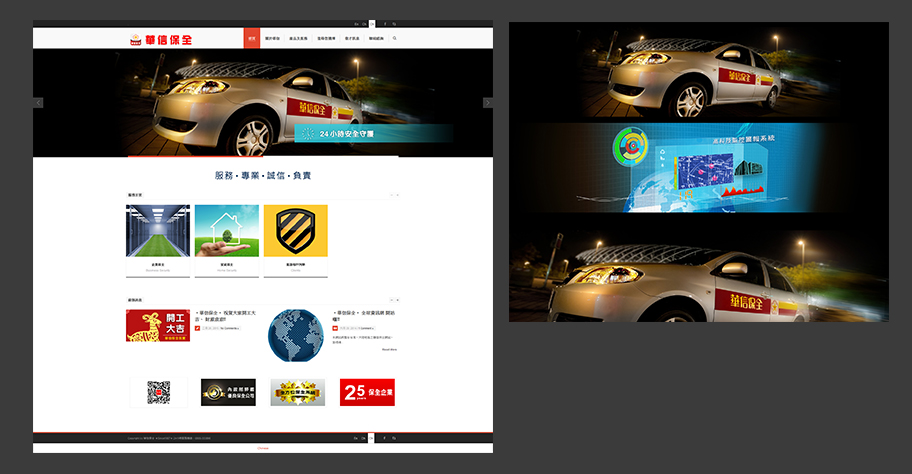Open the Business Security server room thumbnail
Image resolution: width=912 pixels, height=474 pixels.
[x=158, y=231]
